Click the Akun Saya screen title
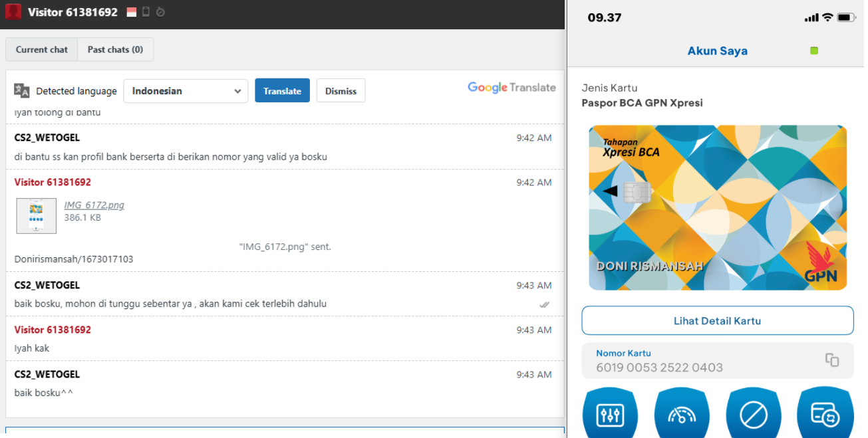This screenshot has height=438, width=868. click(x=717, y=51)
